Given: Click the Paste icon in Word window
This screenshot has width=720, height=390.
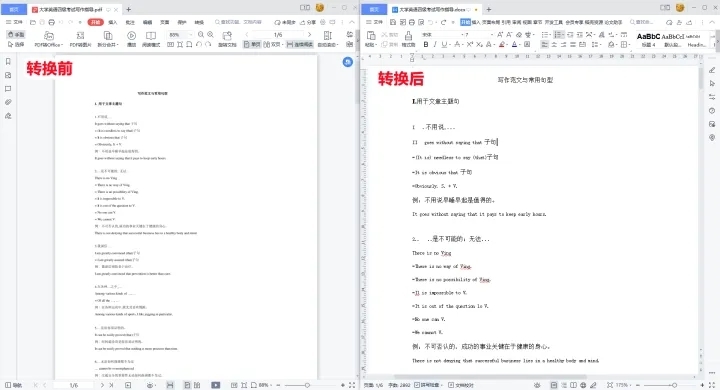Looking at the screenshot, I should [x=371, y=36].
